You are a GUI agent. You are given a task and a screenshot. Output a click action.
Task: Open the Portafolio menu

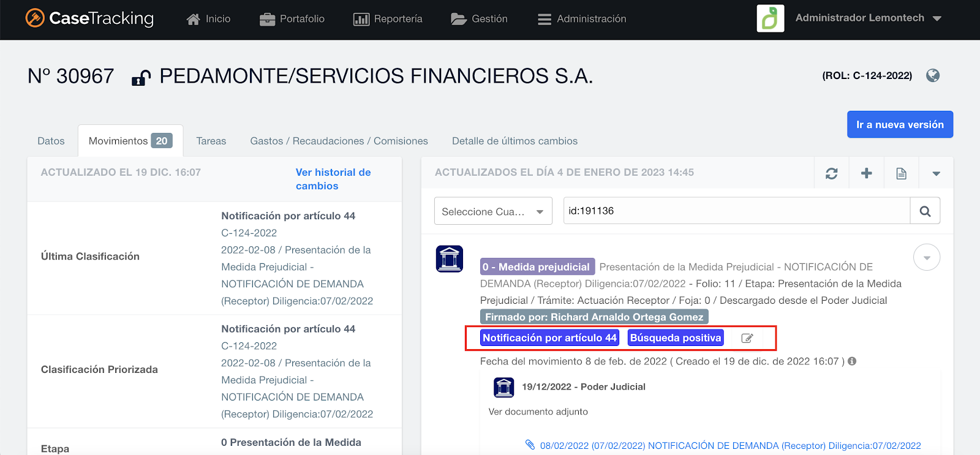(x=292, y=19)
